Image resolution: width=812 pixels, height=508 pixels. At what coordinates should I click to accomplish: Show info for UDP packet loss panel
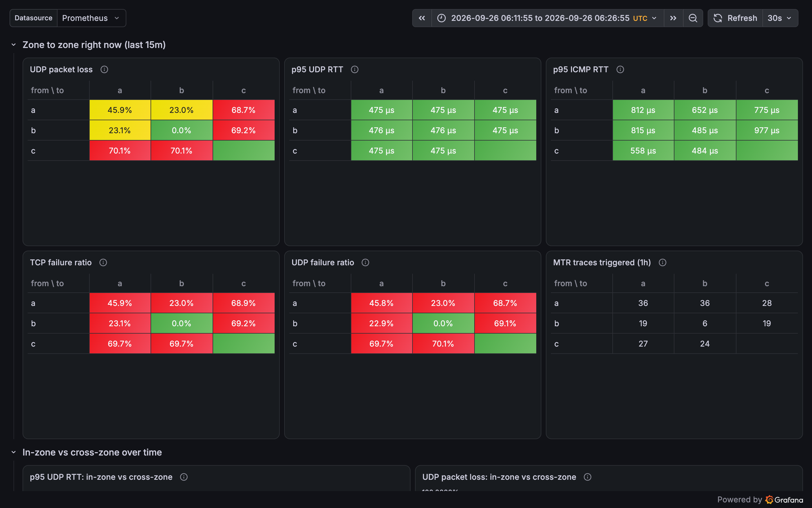(104, 69)
